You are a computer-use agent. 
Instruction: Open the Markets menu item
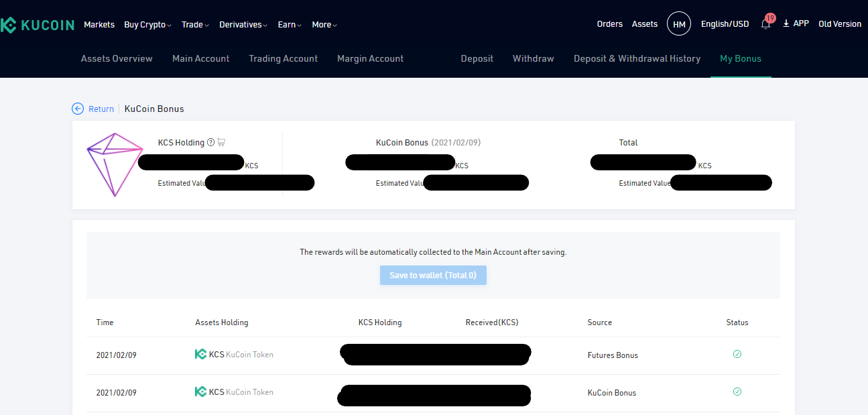[x=99, y=25]
